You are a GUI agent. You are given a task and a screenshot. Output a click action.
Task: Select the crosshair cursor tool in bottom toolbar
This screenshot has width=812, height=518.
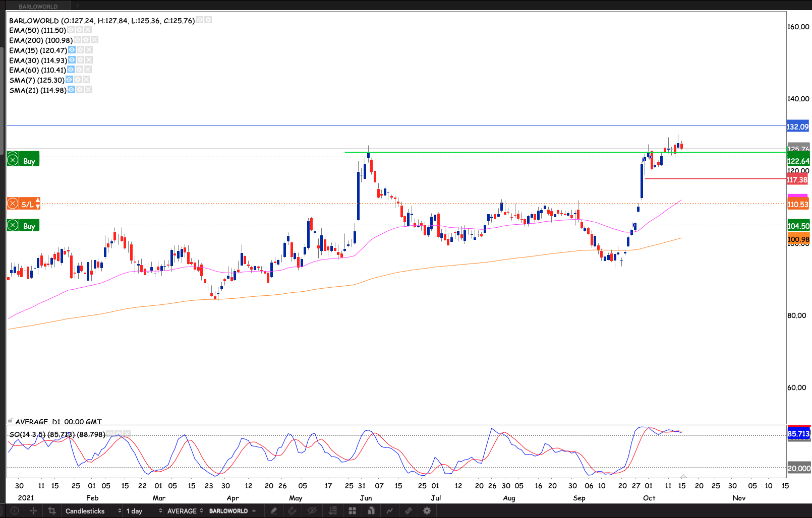pos(33,511)
